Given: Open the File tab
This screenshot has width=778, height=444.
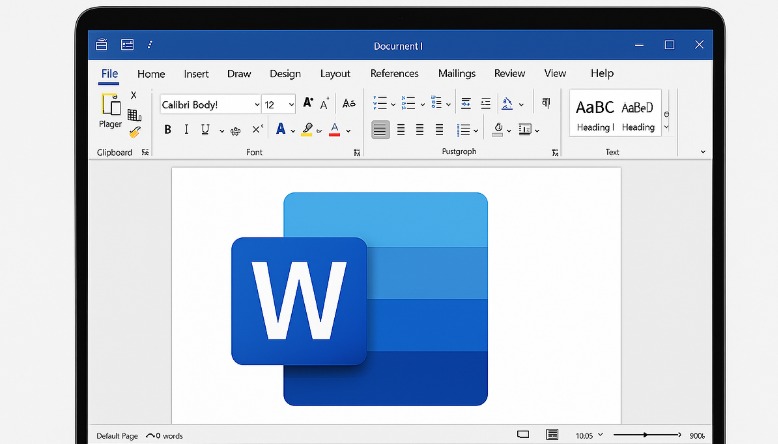Looking at the screenshot, I should click(x=109, y=74).
